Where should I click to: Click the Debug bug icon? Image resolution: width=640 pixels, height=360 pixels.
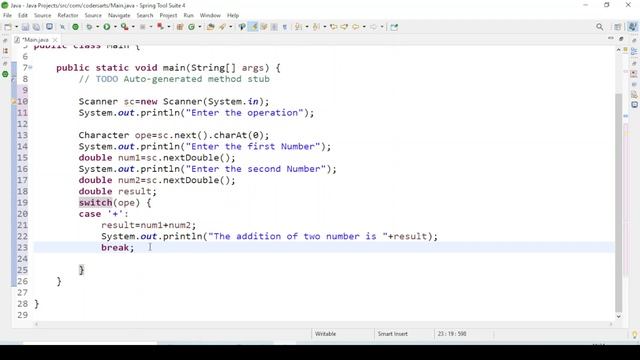(x=89, y=27)
